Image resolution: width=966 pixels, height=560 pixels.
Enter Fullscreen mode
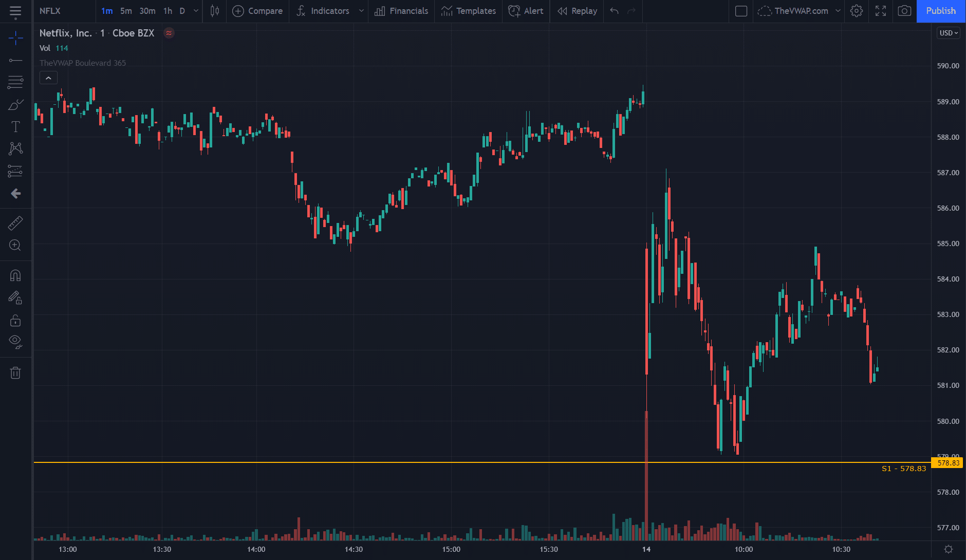[x=881, y=11]
